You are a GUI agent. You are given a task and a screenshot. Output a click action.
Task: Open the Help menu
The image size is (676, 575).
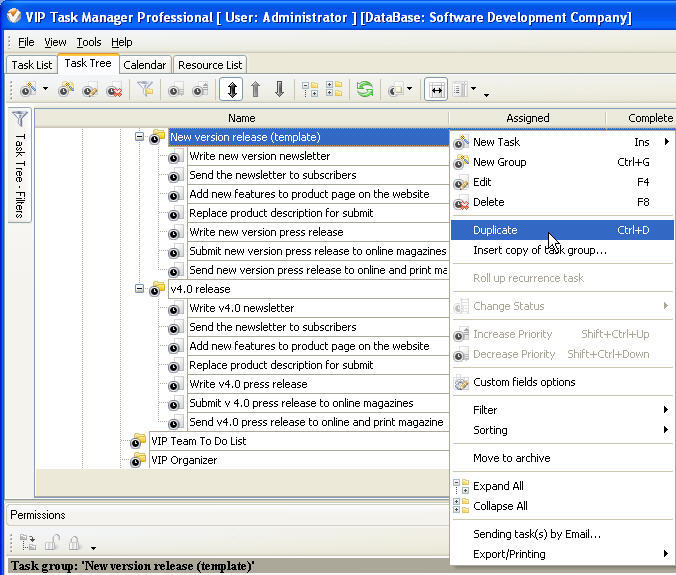click(x=122, y=42)
